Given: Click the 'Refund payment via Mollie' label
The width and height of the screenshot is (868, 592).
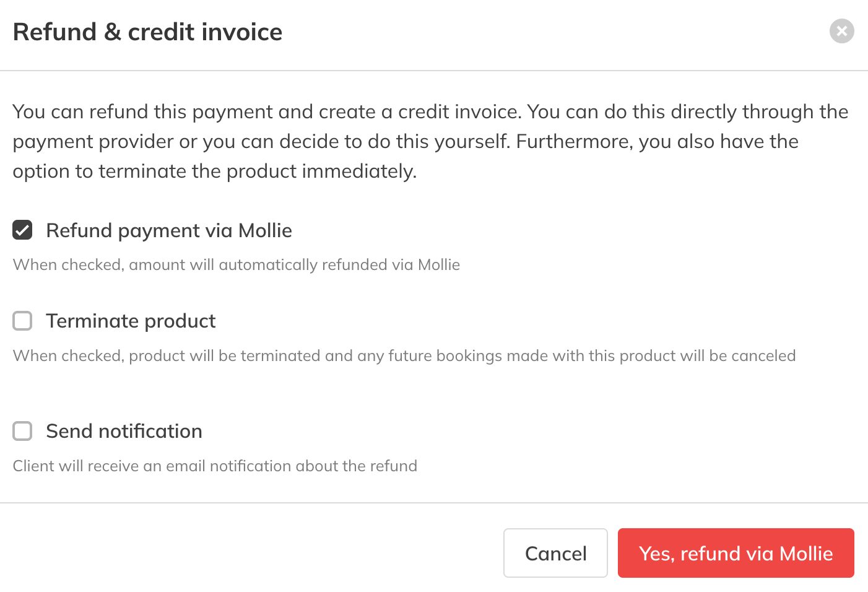Looking at the screenshot, I should tap(168, 230).
